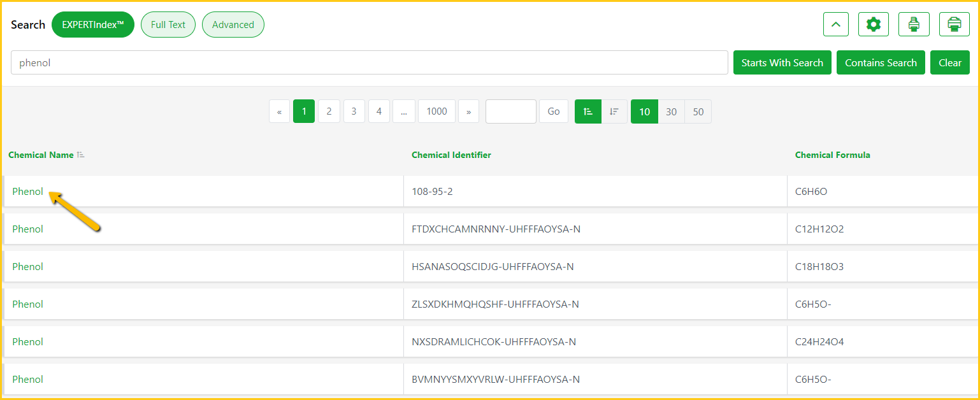Click sort icon beside Chemical Name header
The height and width of the screenshot is (400, 980).
[81, 155]
